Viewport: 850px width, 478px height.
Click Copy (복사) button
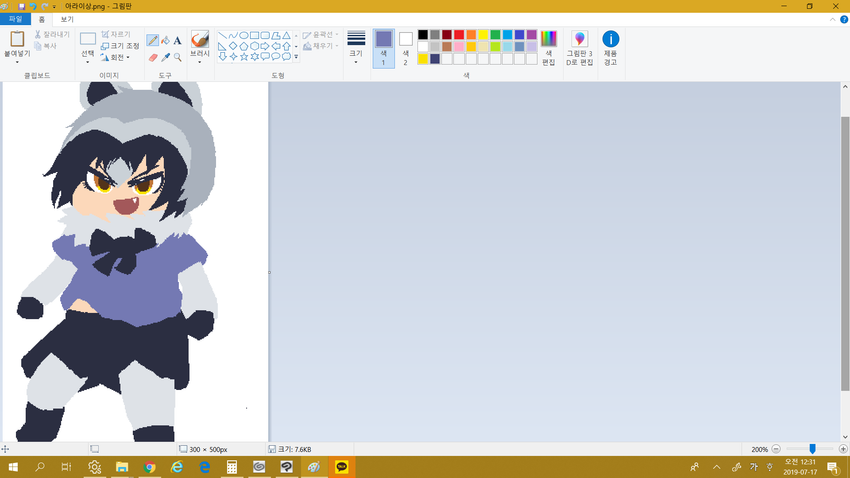click(x=46, y=46)
